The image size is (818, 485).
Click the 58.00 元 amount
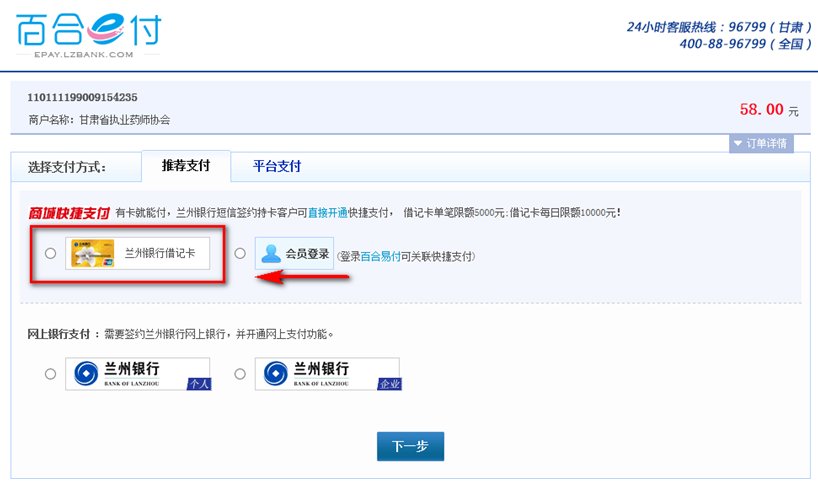click(769, 110)
